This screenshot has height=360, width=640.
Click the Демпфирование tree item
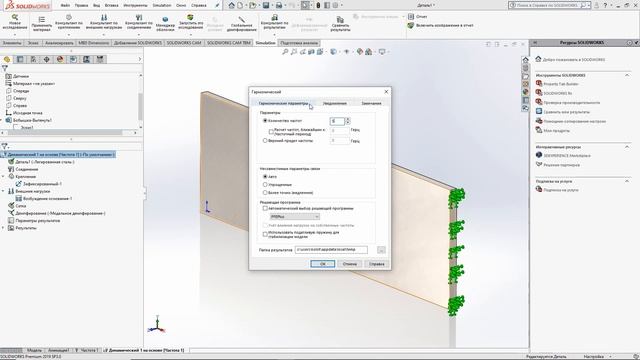click(56, 213)
